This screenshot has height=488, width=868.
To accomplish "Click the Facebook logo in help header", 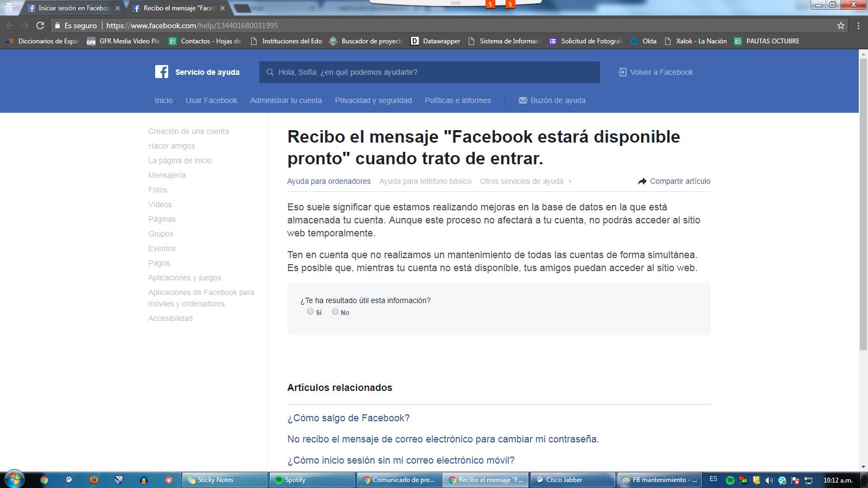I will pyautogui.click(x=162, y=72).
